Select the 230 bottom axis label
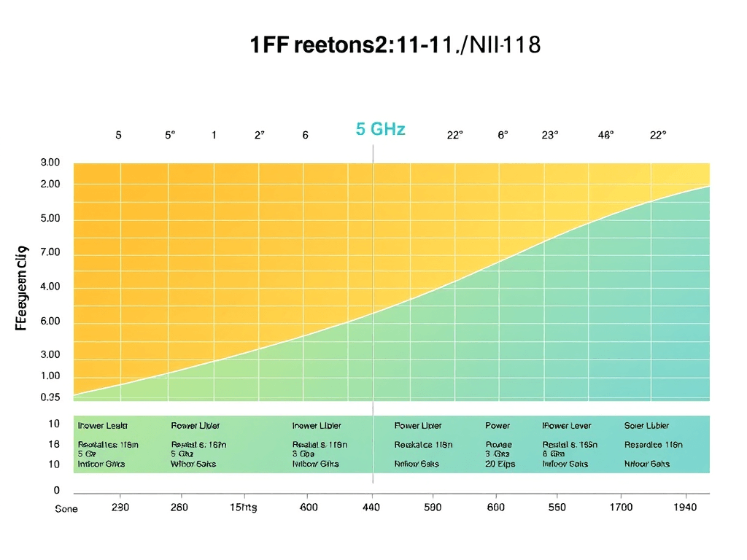Viewport: 747px width, 560px height. point(120,507)
